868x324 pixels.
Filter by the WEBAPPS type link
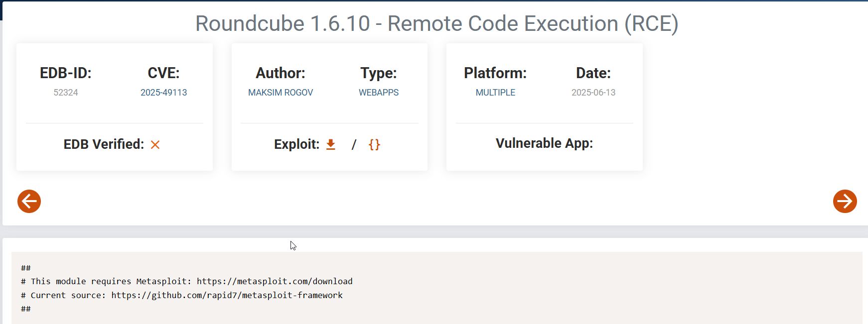pos(379,93)
